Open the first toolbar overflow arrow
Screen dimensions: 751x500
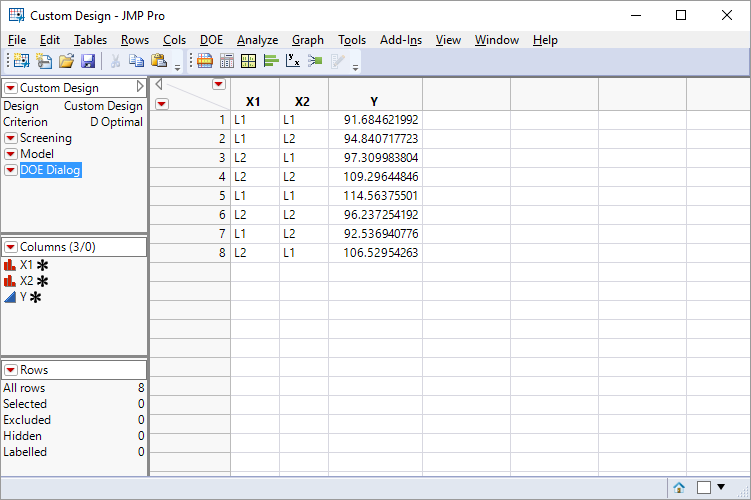coord(177,68)
